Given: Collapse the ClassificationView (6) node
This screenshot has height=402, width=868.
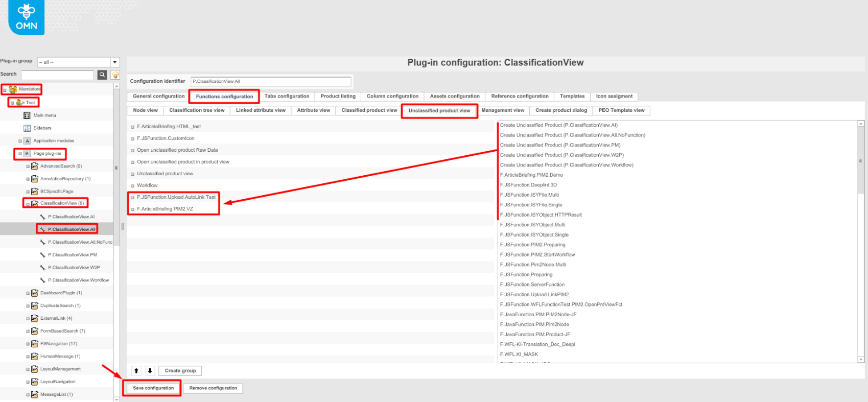Looking at the screenshot, I should [28, 204].
